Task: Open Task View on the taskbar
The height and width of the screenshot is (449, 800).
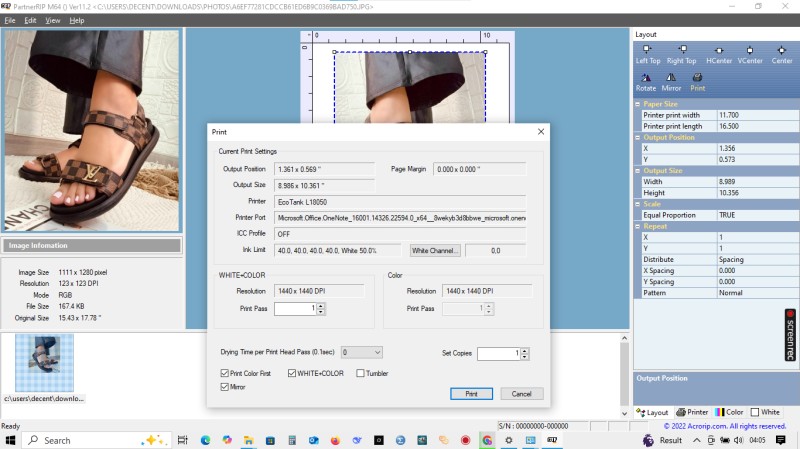Action: (x=182, y=440)
